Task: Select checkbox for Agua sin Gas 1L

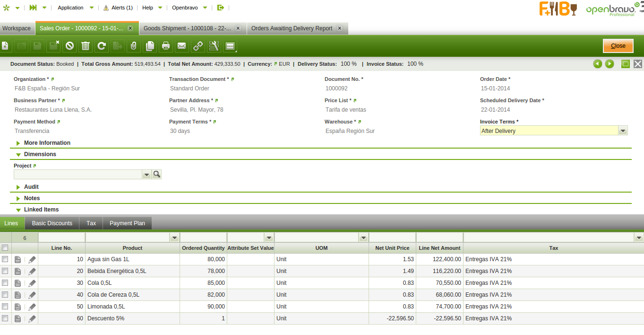Action: [5, 259]
